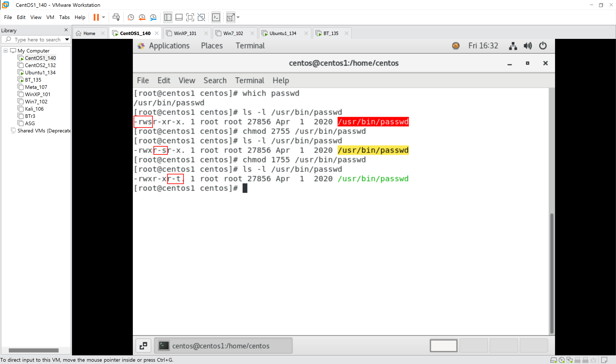Switch to the Ubuntu1_134 tab
616x364 pixels.
(x=282, y=33)
